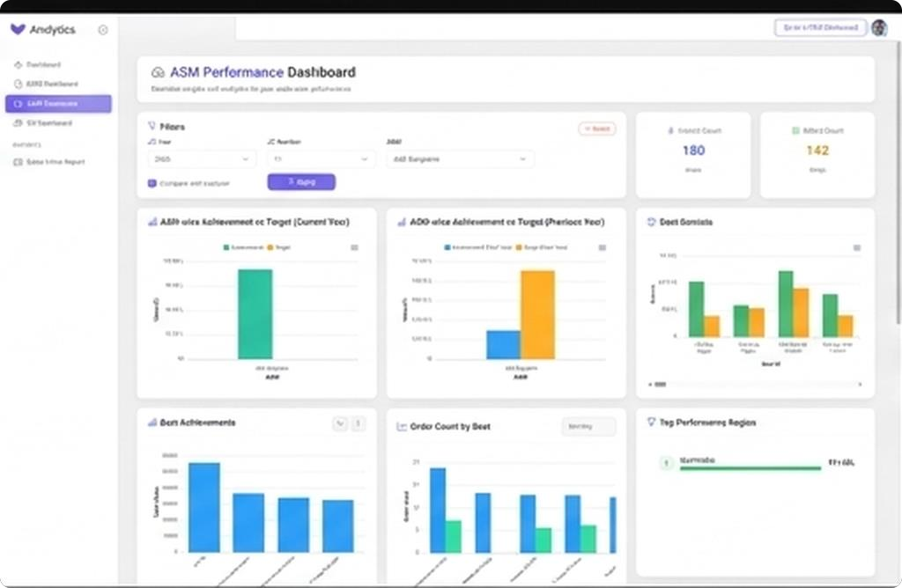Click the red Reset button in Filters
This screenshot has width=902, height=588.
tap(597, 129)
